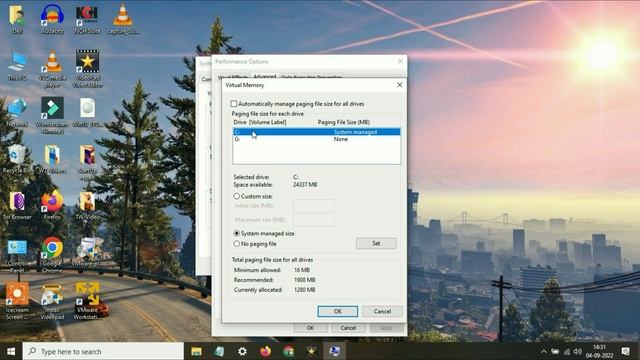The image size is (640, 360).
Task: Open the VideoPad Video Editor desktop shortcut
Action: (87, 69)
